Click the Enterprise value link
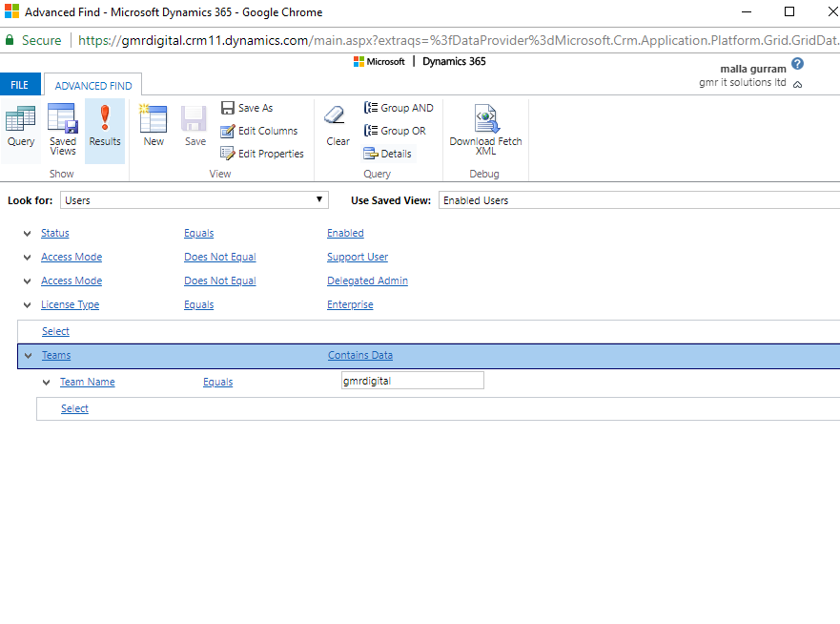 pyautogui.click(x=350, y=304)
